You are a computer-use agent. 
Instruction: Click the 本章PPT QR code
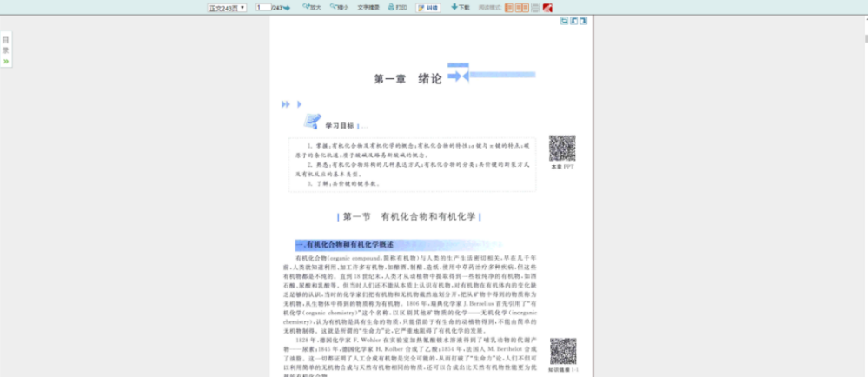[x=562, y=149]
